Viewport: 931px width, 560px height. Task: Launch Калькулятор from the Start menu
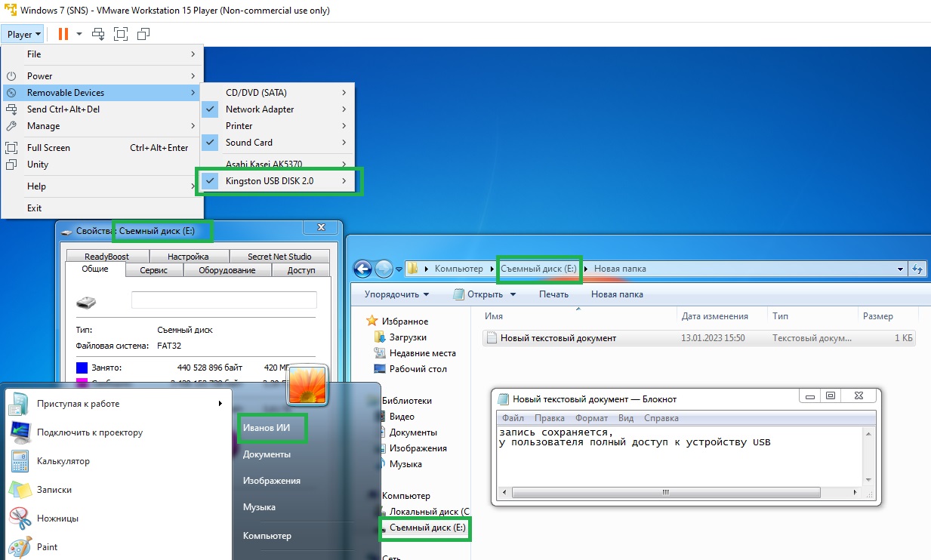(x=63, y=461)
